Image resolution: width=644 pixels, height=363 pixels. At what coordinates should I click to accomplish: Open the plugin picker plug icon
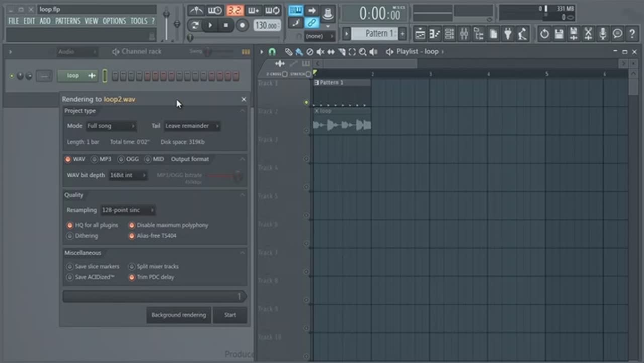click(508, 34)
